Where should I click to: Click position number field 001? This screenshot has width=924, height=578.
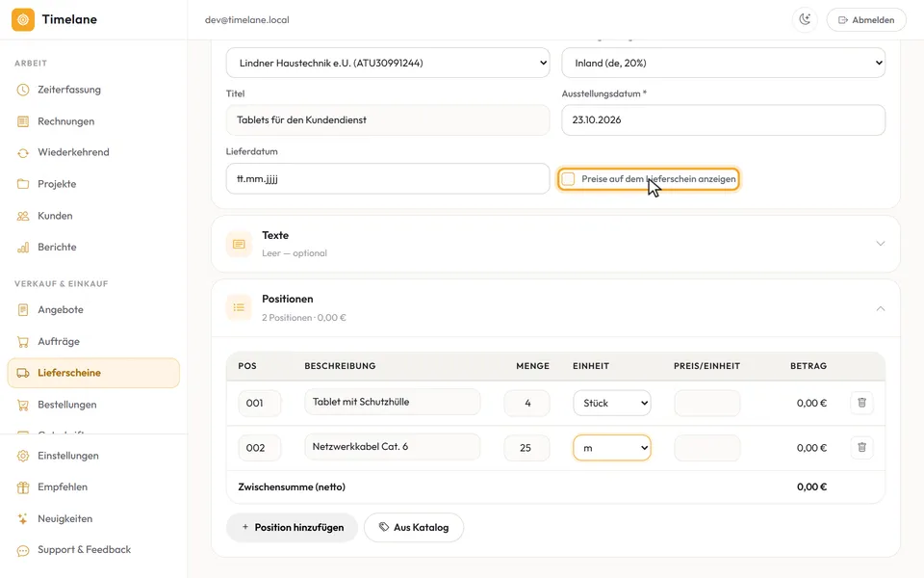[x=260, y=403]
